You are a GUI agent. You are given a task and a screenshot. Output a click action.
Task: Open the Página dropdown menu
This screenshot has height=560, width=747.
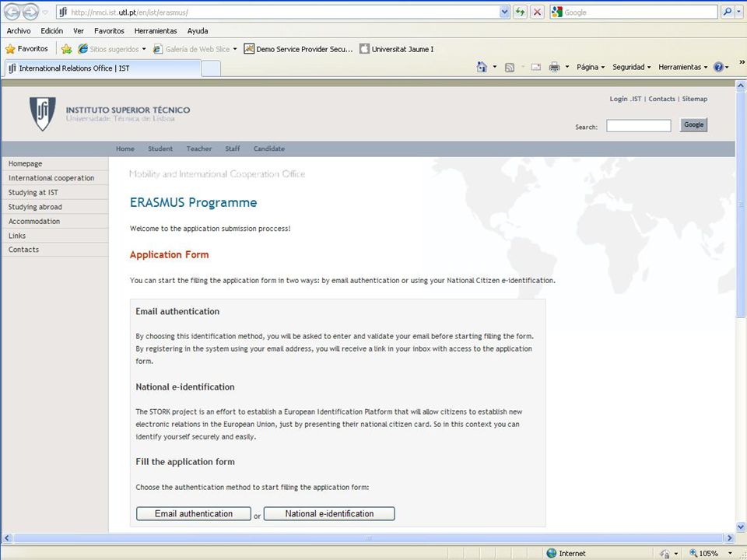(591, 67)
